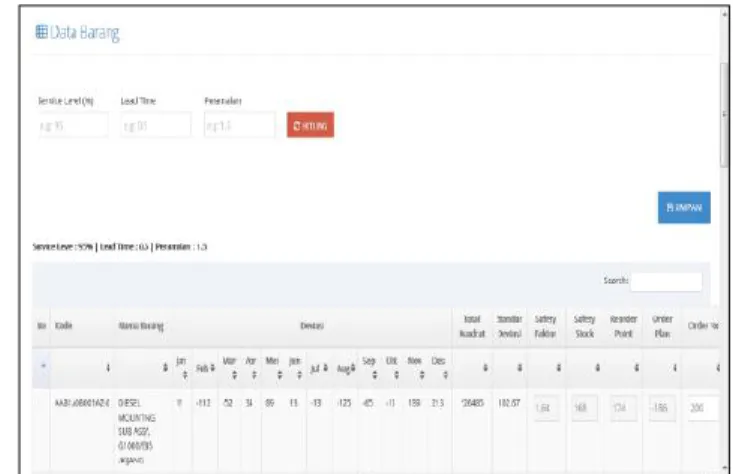This screenshot has height=474, width=733.
Task: Click the last-column order field showing 200
Action: [703, 408]
